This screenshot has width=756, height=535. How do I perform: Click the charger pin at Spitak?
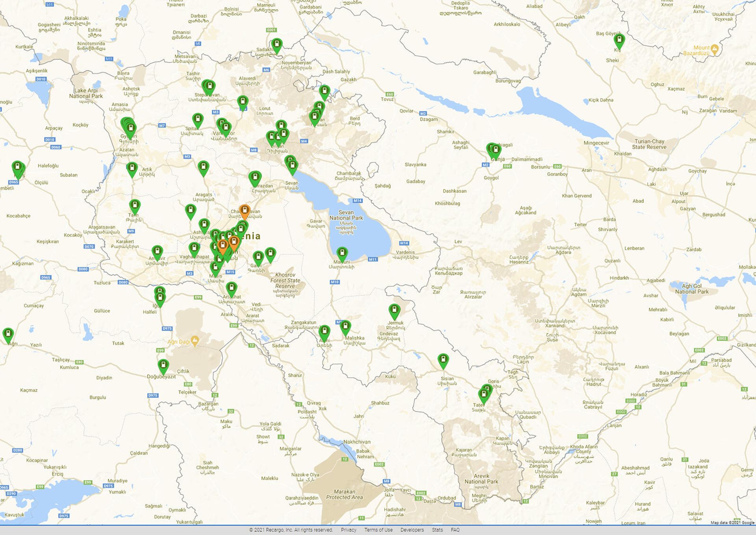[x=198, y=120]
